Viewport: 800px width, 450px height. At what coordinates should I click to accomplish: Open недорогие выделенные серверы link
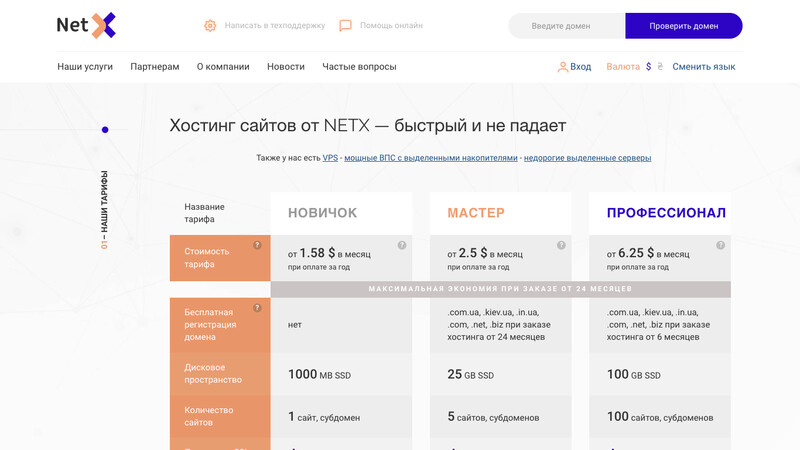[587, 158]
